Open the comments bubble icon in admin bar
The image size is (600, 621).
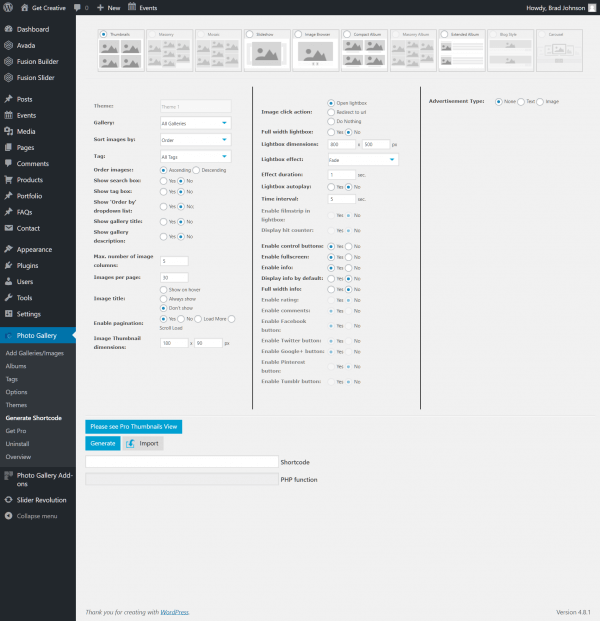[x=77, y=8]
